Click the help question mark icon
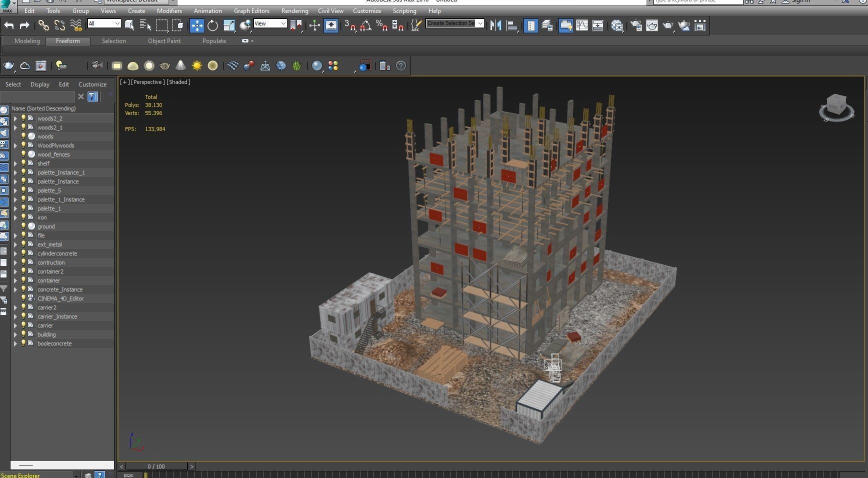Screen dimensions: 868x478 pos(401,65)
